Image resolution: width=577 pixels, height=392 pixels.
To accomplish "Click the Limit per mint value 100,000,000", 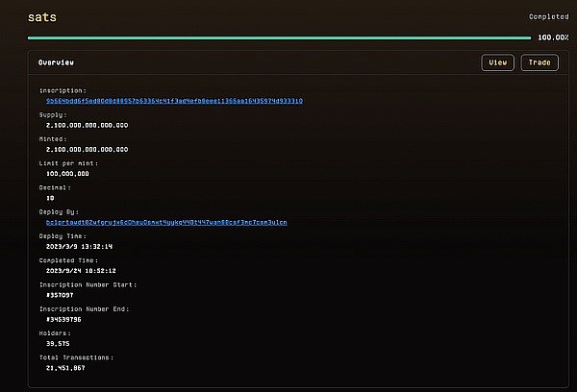I will pyautogui.click(x=67, y=174).
